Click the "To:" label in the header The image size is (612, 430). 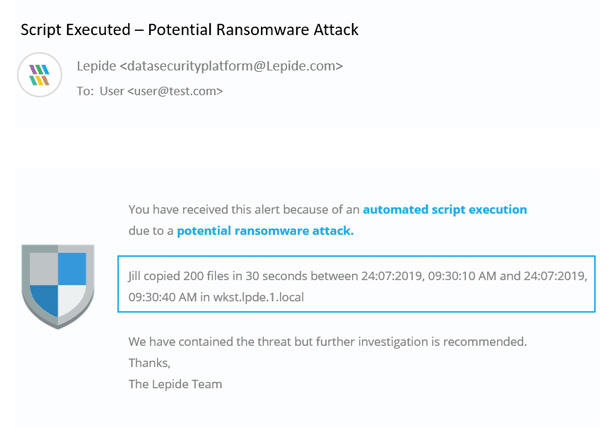pyautogui.click(x=87, y=91)
